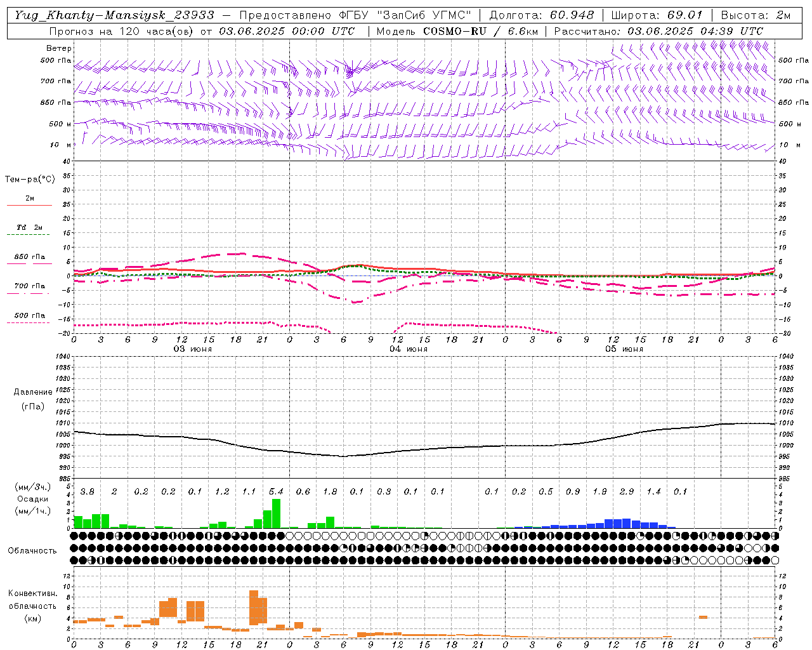Screen dimensions: 812x650
Task: Select the 'Осадки' precipitation label
Action: click(x=33, y=499)
